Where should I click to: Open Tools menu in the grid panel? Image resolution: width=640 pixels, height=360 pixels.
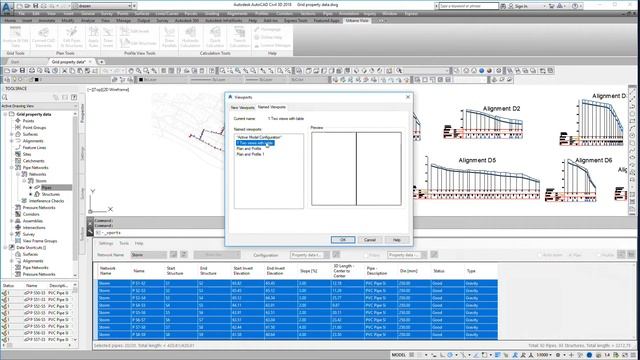click(x=124, y=243)
